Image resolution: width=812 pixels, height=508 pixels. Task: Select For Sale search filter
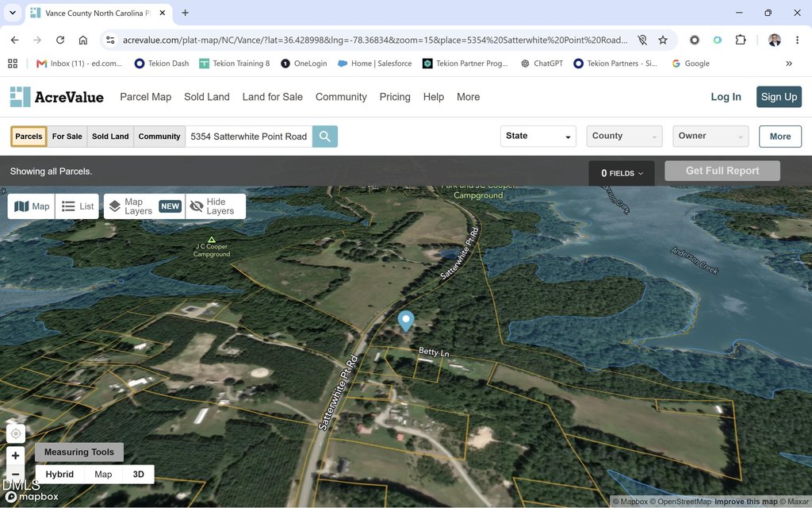click(67, 137)
